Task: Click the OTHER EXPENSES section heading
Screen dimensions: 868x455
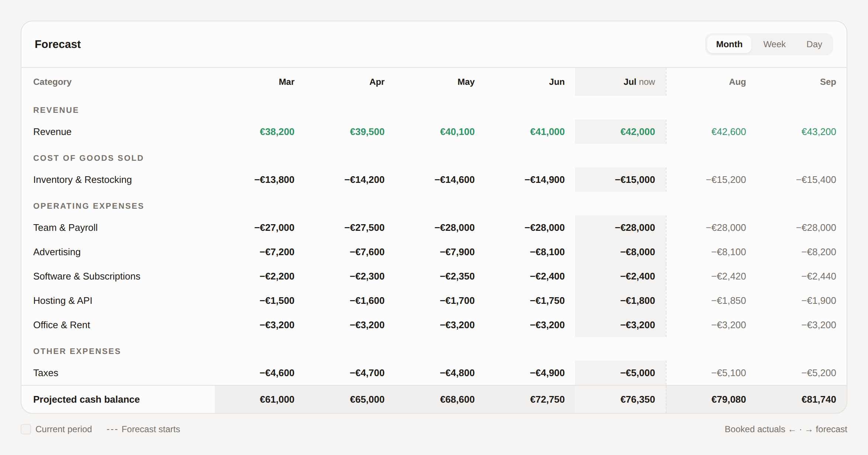Action: [77, 351]
